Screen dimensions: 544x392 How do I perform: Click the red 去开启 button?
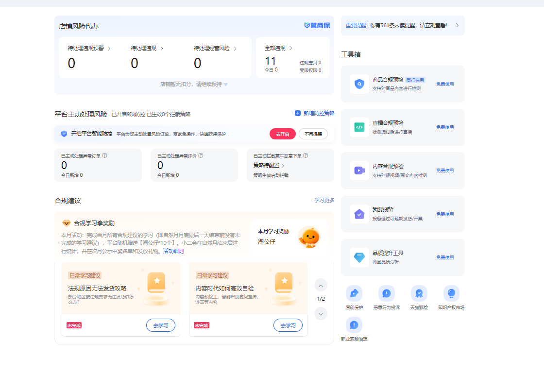[283, 134]
